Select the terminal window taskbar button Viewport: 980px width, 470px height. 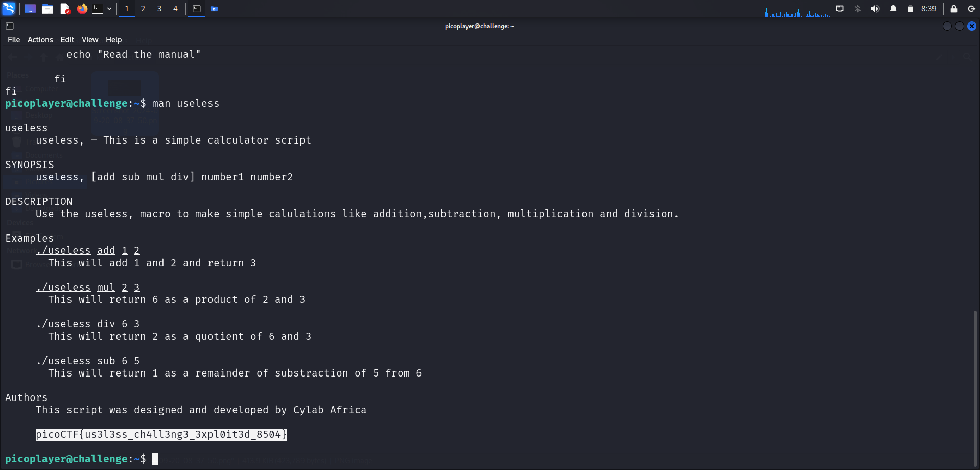[x=197, y=9]
